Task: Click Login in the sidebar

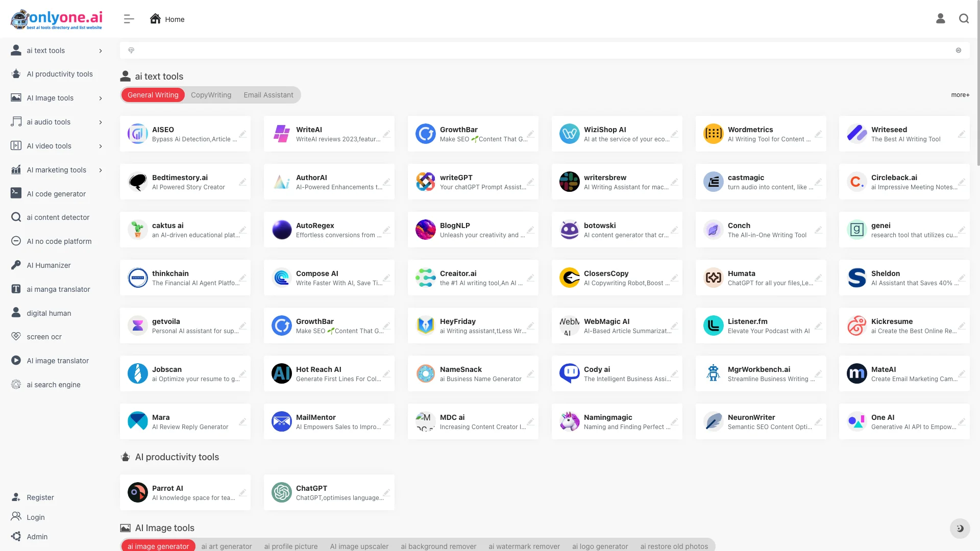Action: (36, 517)
